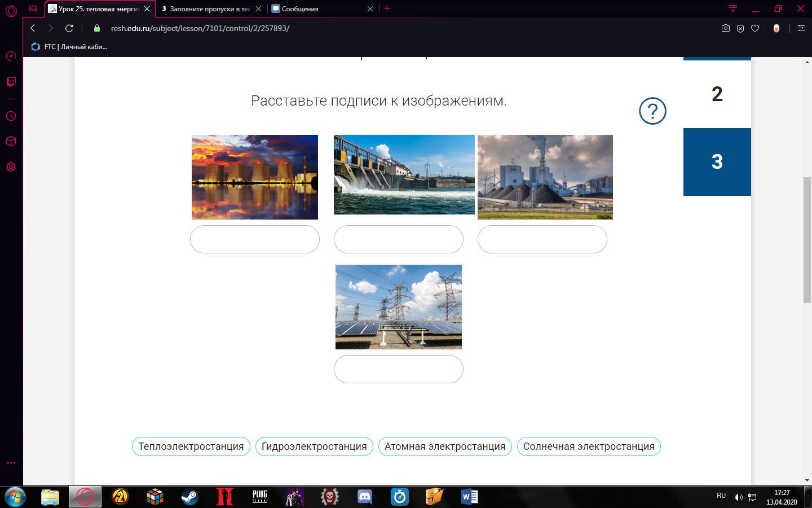
Task: Click the caption field under cooling towers image
Action: click(x=255, y=239)
